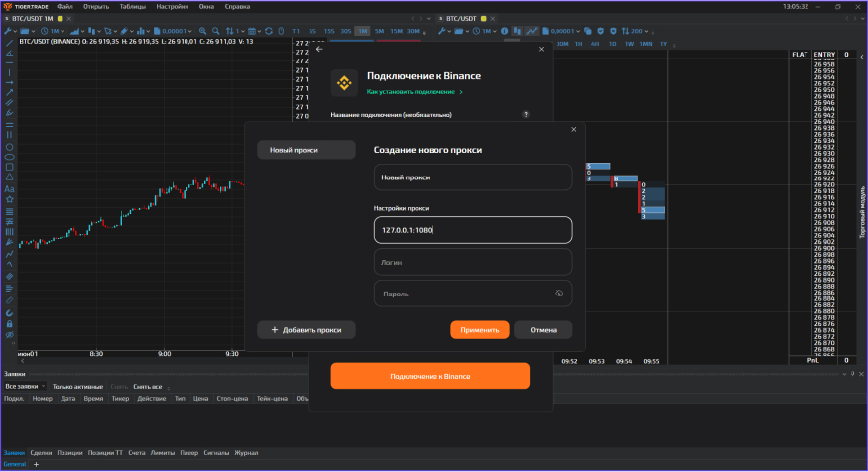Open chart type dropdown in left toolbar
The width and height of the screenshot is (868, 472).
[x=77, y=31]
